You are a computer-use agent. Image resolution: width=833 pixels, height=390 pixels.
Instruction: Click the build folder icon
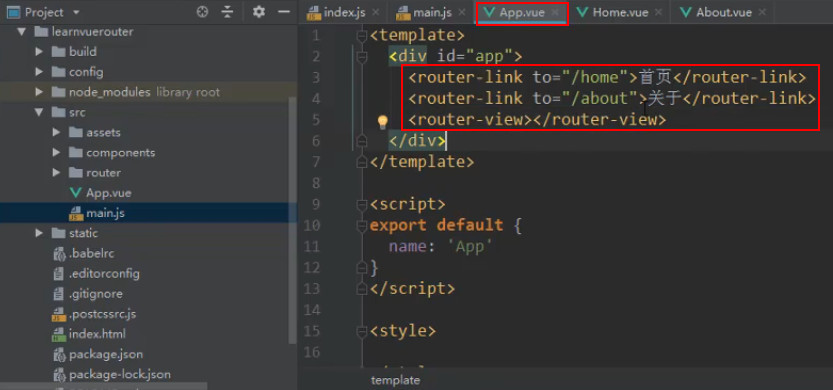click(x=58, y=52)
